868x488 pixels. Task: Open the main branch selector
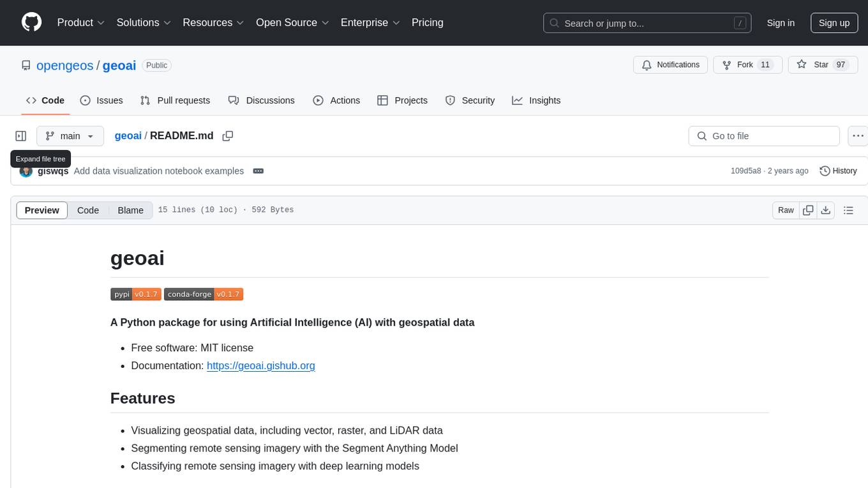point(70,136)
